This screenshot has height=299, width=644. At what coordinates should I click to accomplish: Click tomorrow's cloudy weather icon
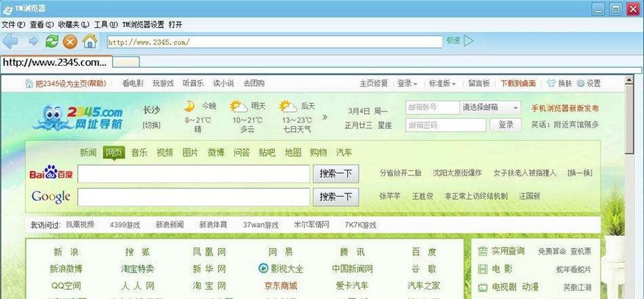pos(238,107)
